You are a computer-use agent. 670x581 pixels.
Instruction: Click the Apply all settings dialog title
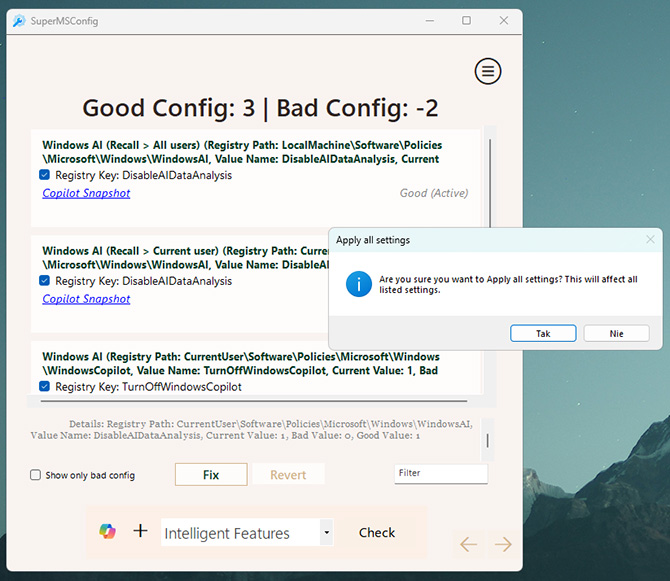click(373, 240)
